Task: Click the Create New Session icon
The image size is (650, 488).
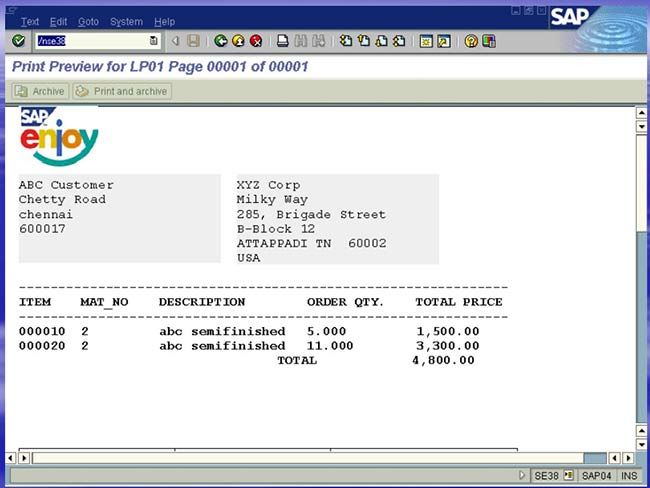Action: [426, 41]
